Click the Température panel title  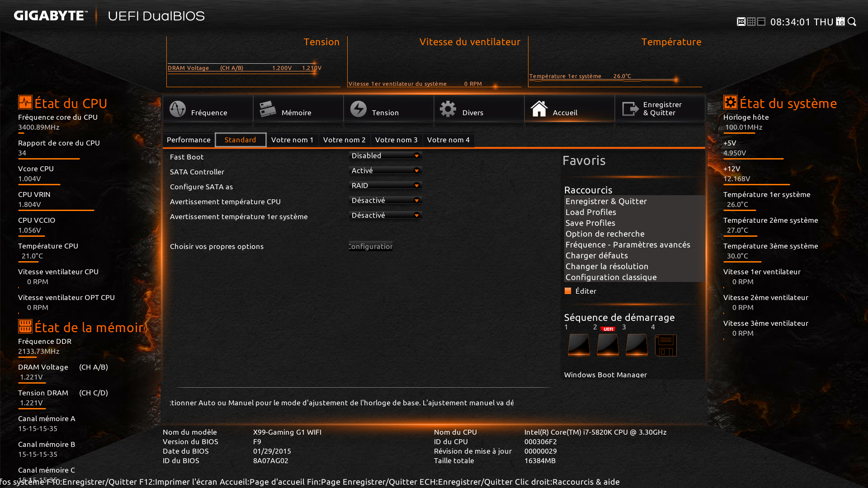671,42
